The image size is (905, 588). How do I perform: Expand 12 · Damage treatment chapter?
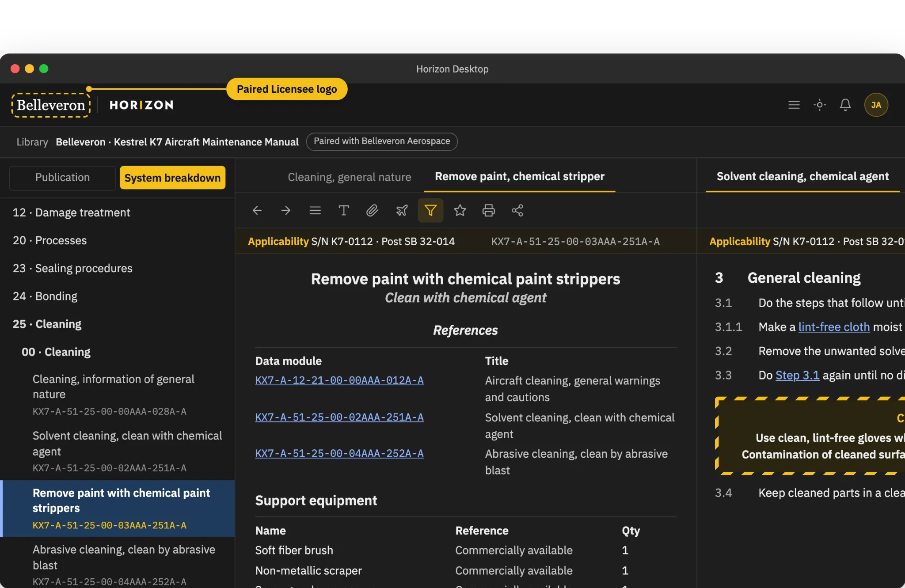(117, 212)
